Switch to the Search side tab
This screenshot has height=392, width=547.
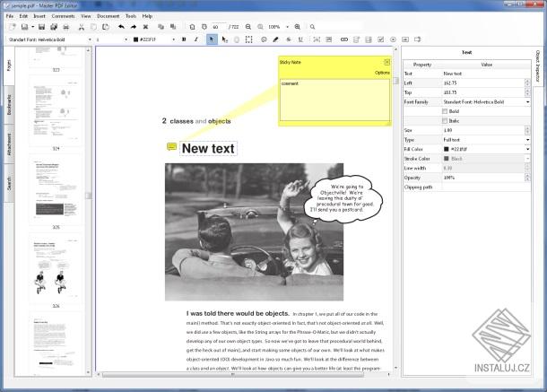coord(9,183)
